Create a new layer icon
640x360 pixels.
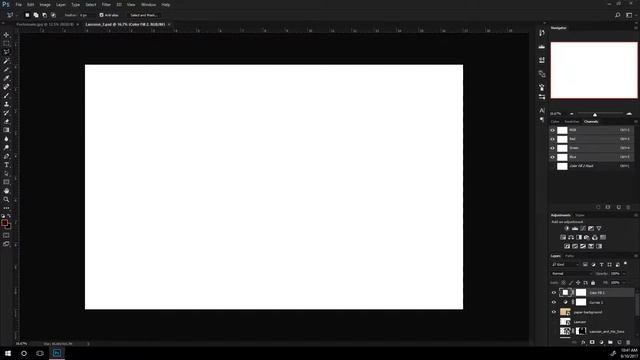(619, 342)
